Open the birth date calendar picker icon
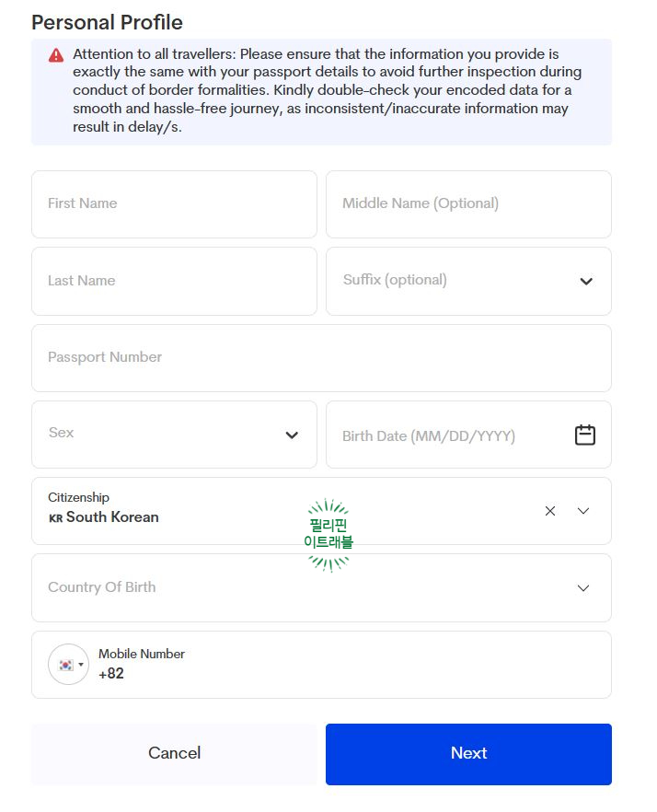 click(584, 435)
